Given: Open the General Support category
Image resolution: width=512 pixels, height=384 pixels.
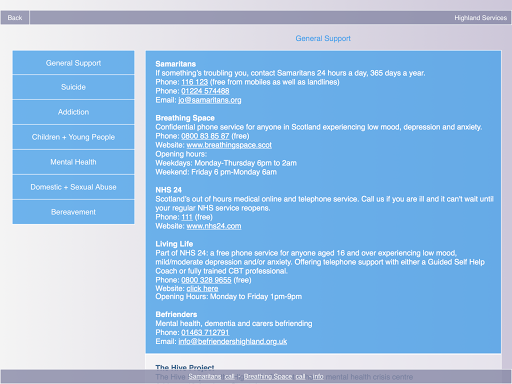Looking at the screenshot, I should pos(73,63).
